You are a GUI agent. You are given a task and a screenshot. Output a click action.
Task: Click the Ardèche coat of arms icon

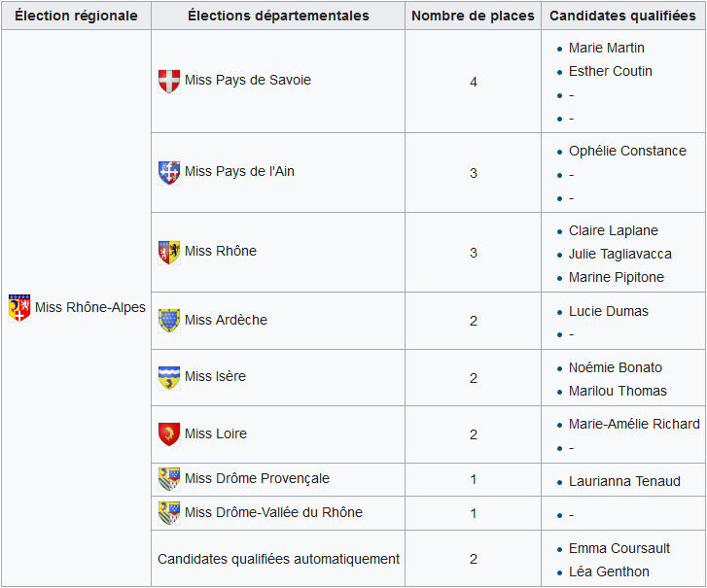point(169,321)
